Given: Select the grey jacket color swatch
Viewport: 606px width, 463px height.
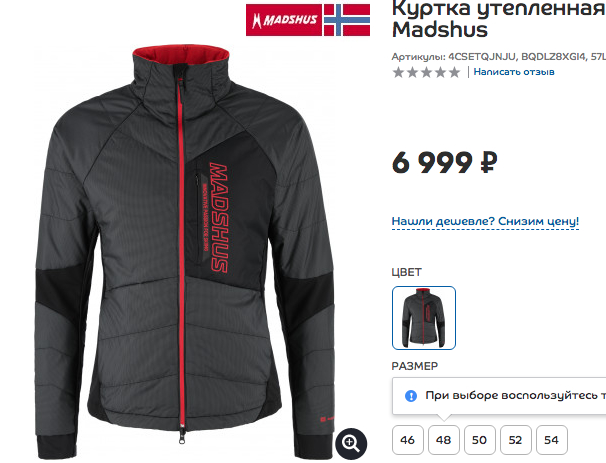Looking at the screenshot, I should point(424,318).
